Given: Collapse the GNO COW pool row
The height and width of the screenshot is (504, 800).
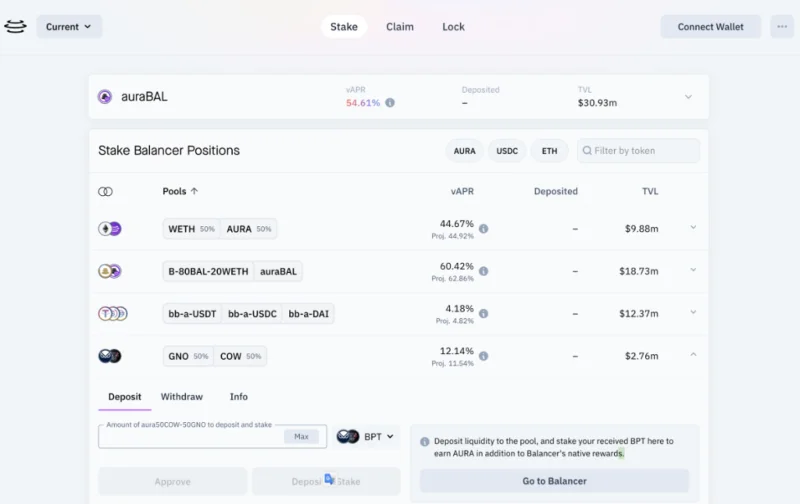Looking at the screenshot, I should pyautogui.click(x=693, y=354).
